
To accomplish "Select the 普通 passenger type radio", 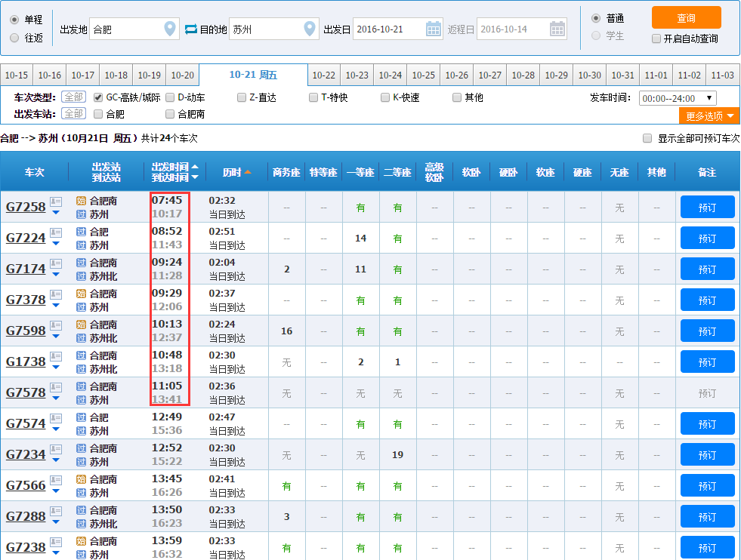I will pos(596,18).
